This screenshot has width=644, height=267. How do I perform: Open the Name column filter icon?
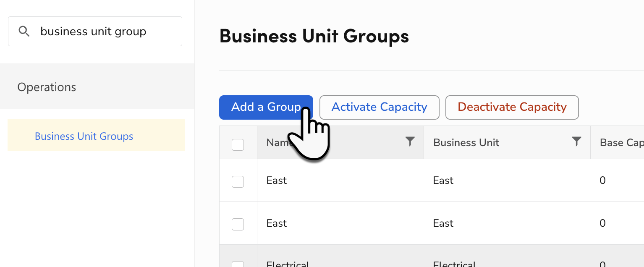pyautogui.click(x=410, y=141)
